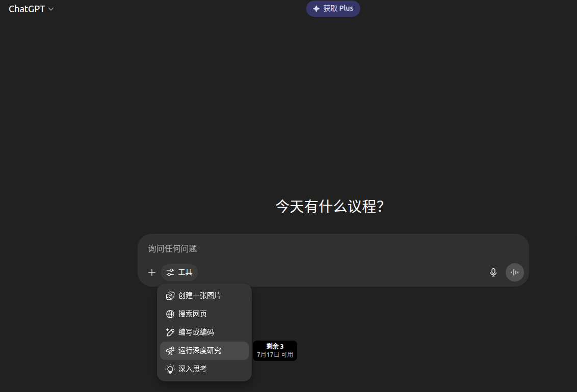
Task: Toggle the 工具 tools menu button
Action: (x=179, y=272)
